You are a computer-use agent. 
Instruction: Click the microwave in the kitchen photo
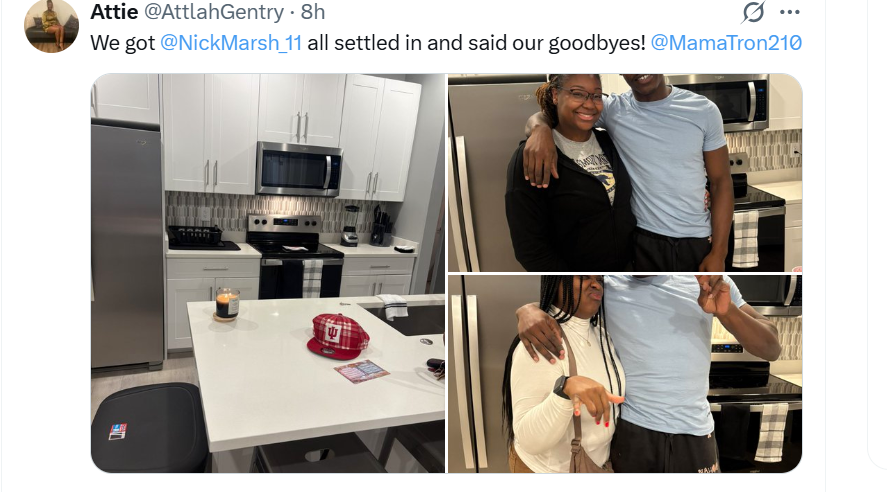(x=299, y=169)
